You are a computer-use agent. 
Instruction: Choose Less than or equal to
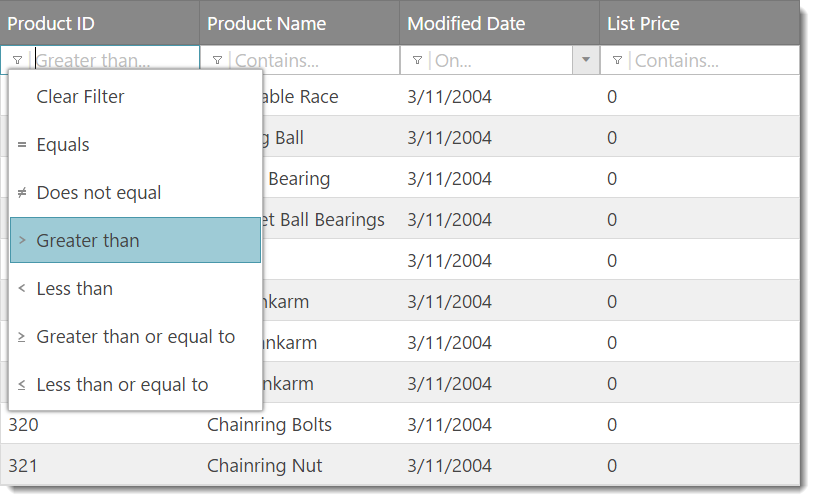[122, 385]
